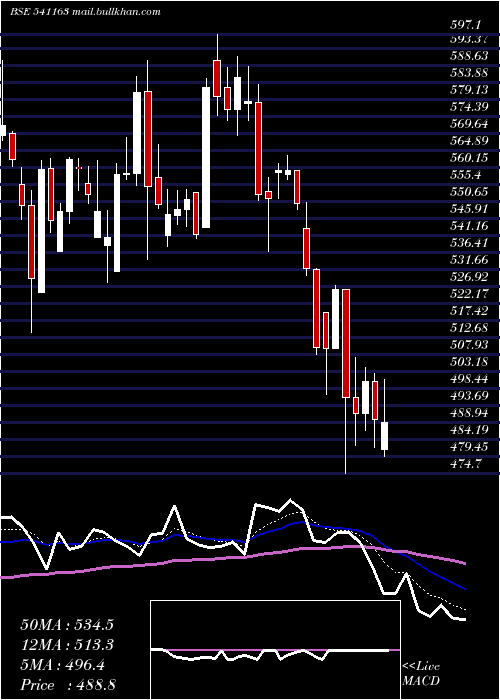Click the 517.42 price axis label
The width and height of the screenshot is (500, 700).
[x=468, y=311]
